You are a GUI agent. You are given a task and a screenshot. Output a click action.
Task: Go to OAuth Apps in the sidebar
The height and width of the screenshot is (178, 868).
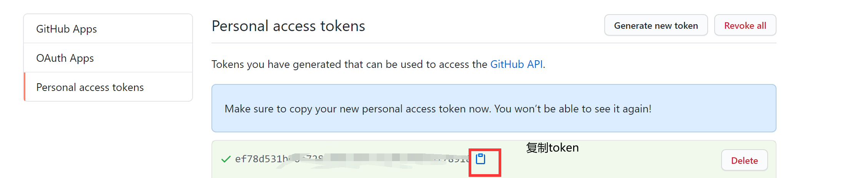(65, 58)
